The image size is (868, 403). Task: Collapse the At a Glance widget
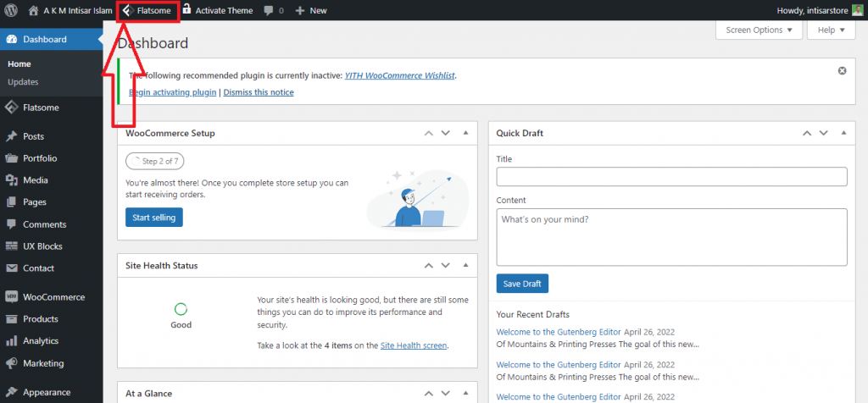coord(465,394)
